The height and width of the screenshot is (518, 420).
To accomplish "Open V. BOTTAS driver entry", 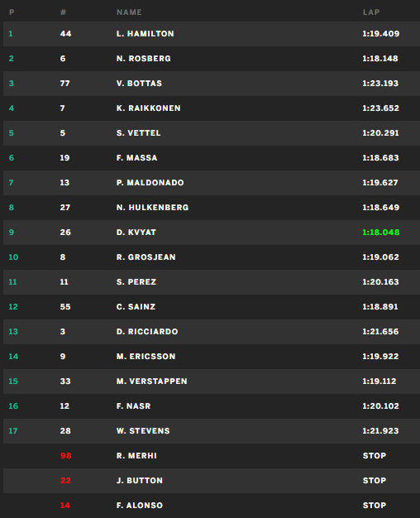I will pos(139,84).
